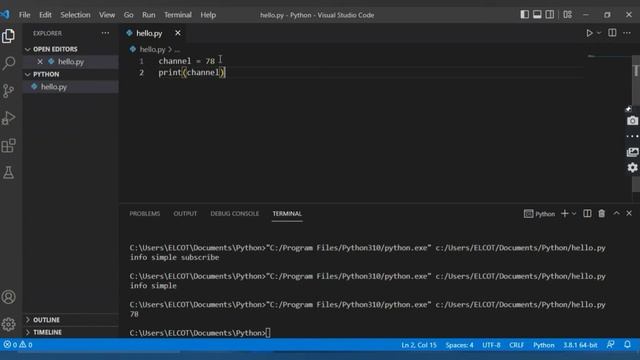Open the Accounts icon in activity bar
This screenshot has width=640, height=360.
point(9,297)
